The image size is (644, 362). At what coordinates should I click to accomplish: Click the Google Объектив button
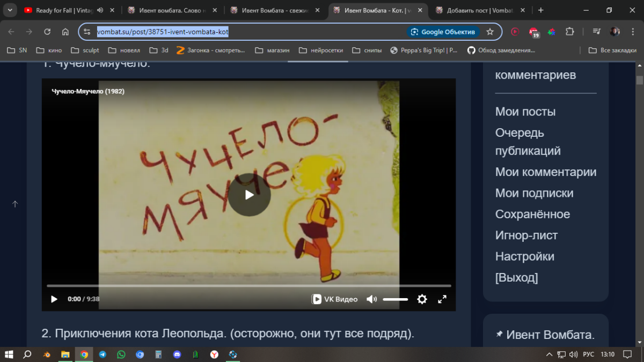coord(443,32)
